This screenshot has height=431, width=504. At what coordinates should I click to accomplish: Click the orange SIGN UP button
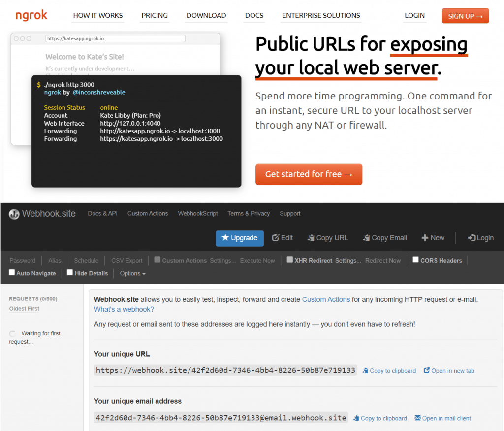[466, 16]
